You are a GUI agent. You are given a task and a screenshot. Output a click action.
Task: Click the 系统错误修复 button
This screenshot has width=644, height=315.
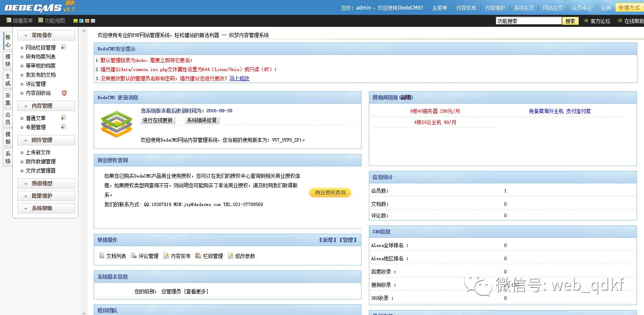[202, 120]
